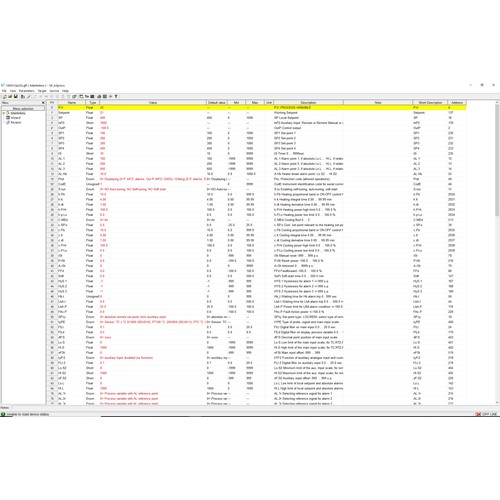Click the printer icon in toolbar
500x500 pixels.
pyautogui.click(x=99, y=96)
